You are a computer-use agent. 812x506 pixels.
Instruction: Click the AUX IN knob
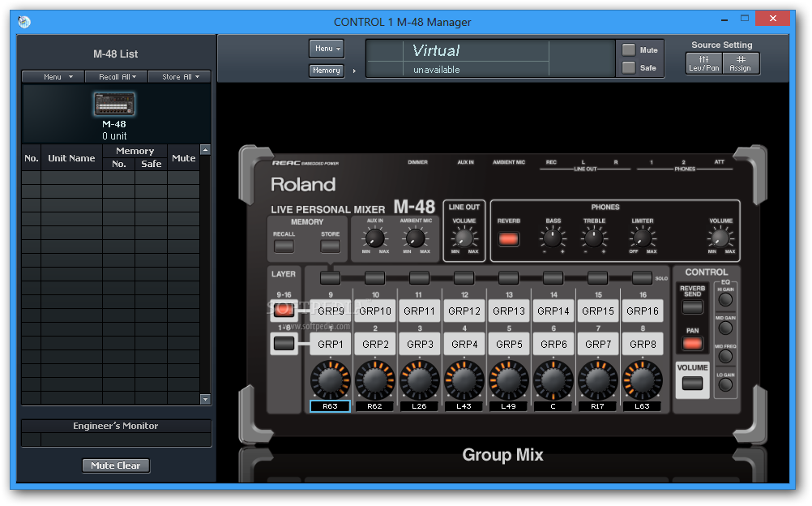tap(374, 238)
